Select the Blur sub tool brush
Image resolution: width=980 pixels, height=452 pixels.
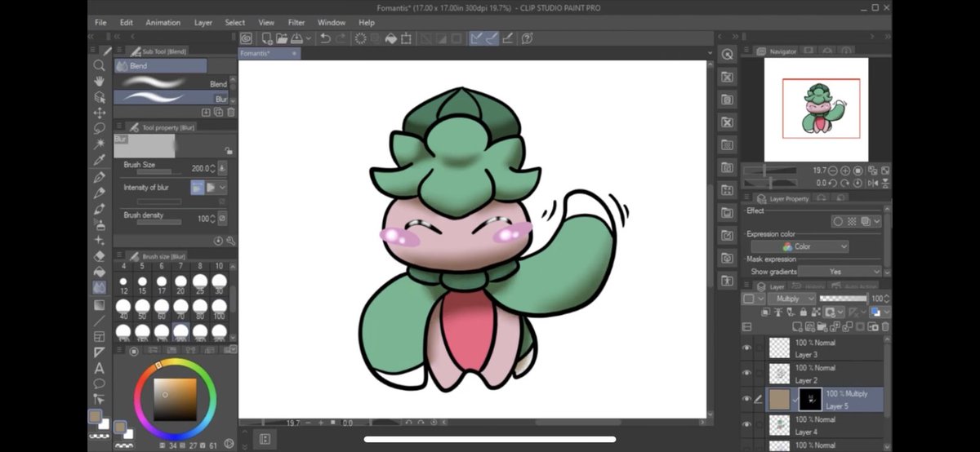tap(171, 97)
